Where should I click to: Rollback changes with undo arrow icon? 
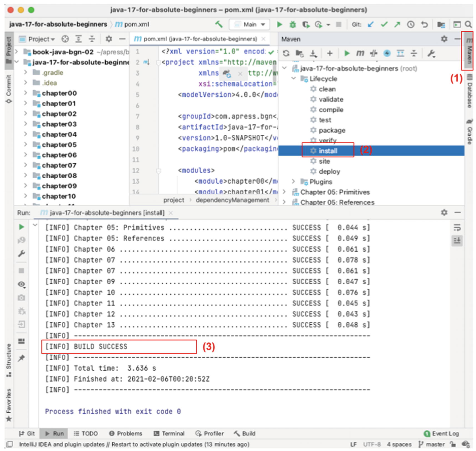424,24
